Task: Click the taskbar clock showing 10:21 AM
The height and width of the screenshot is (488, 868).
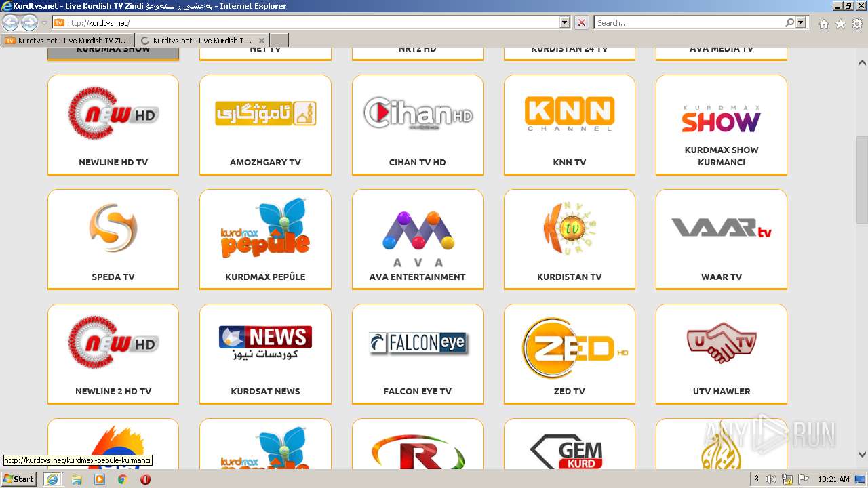Action: click(x=834, y=479)
